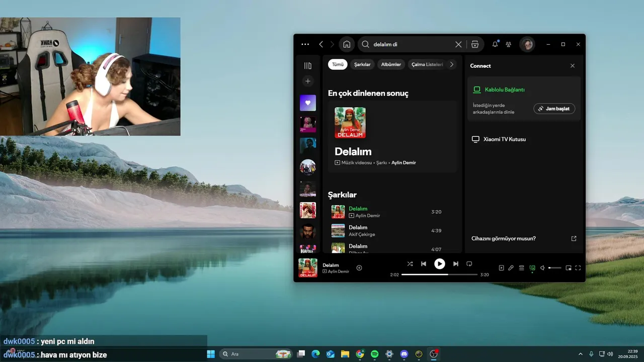Screen dimensions: 644x362
Task: Open Google Chrome from taskbar
Action: [360, 354]
